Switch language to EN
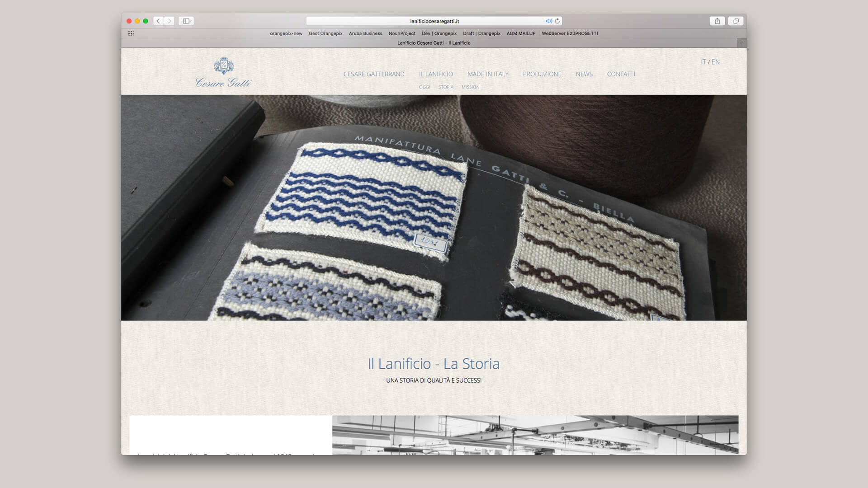The width and height of the screenshot is (868, 488). tap(716, 62)
